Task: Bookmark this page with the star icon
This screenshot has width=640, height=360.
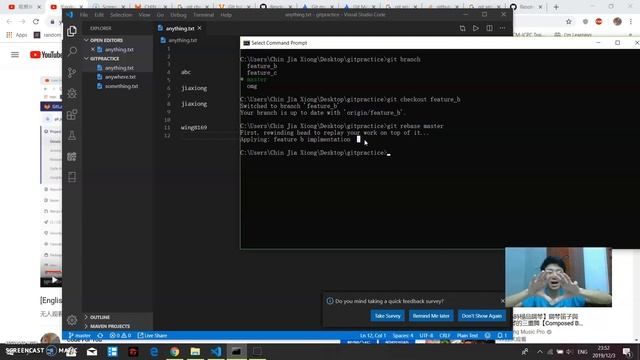Action: click(569, 22)
